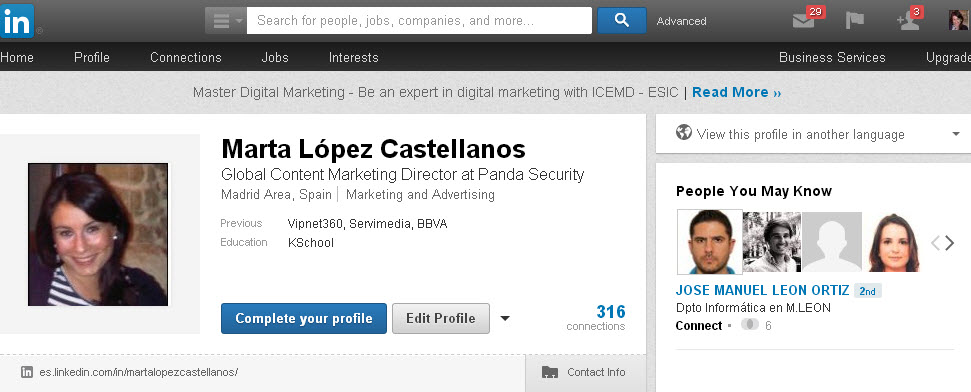Image resolution: width=971 pixels, height=392 pixels.
Task: Click Connect under Jose Manuel Leon Ortiz
Action: pyautogui.click(x=699, y=326)
